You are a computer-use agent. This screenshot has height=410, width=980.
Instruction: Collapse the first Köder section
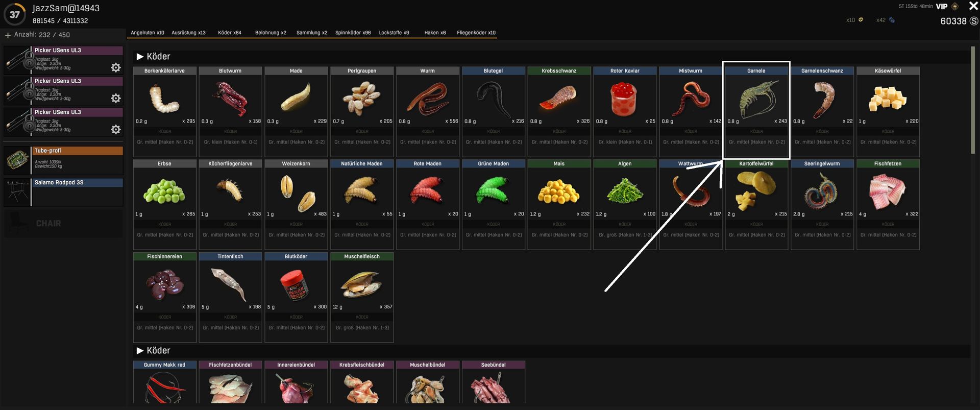[x=140, y=57]
